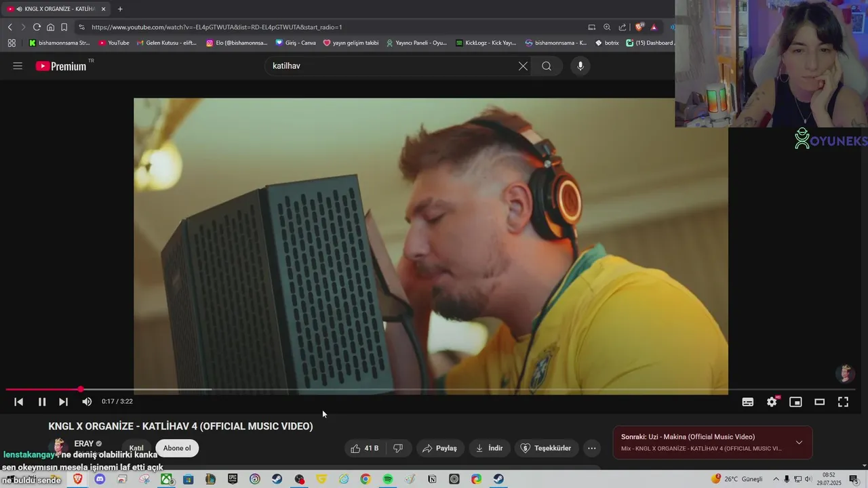Go back in browser history
868x488 pixels.
click(x=9, y=27)
